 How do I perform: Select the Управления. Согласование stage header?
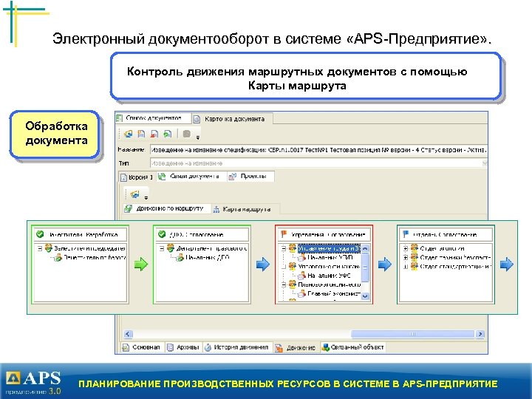[x=324, y=234]
